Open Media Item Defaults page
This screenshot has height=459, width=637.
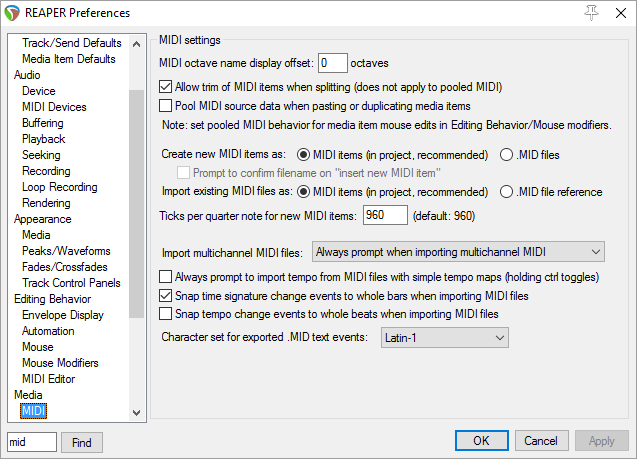pyautogui.click(x=69, y=59)
